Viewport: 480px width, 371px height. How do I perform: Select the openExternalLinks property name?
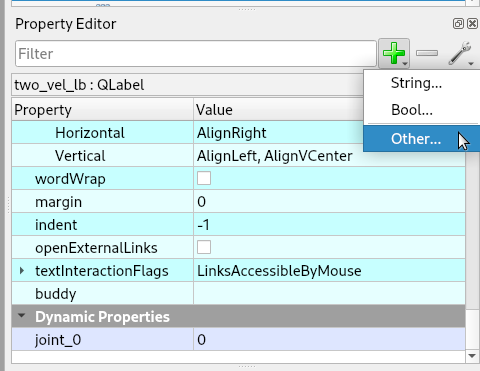[x=96, y=248]
